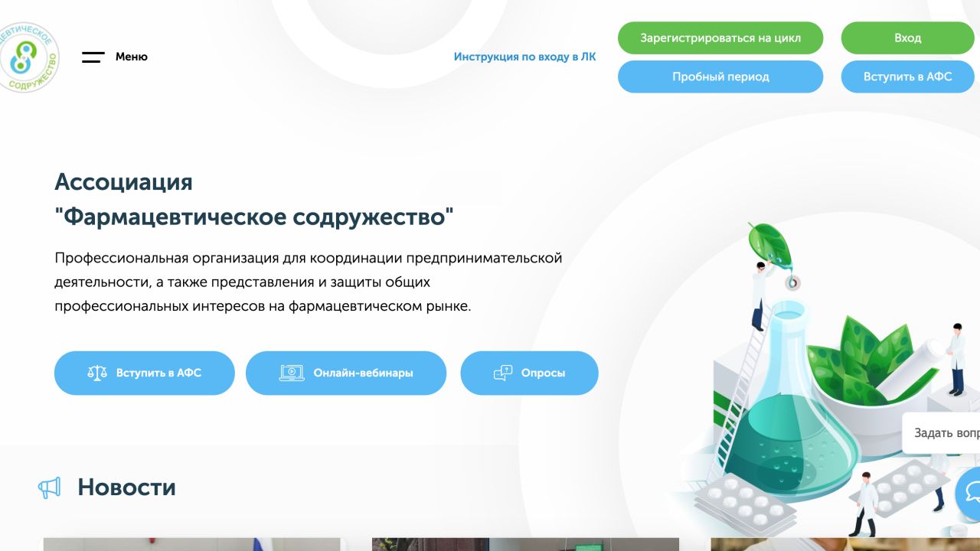Select the leftmost news thumbnail with flags
This screenshot has height=551, width=980.
pyautogui.click(x=193, y=545)
